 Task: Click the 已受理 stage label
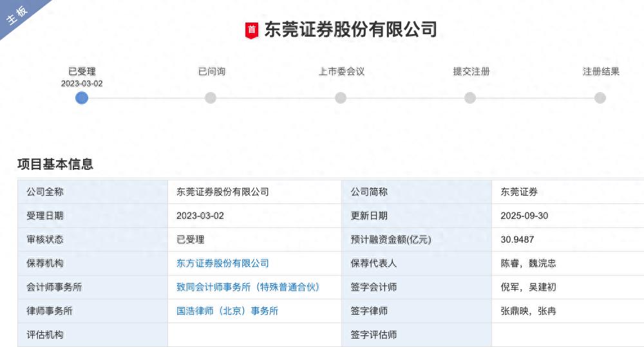82,71
